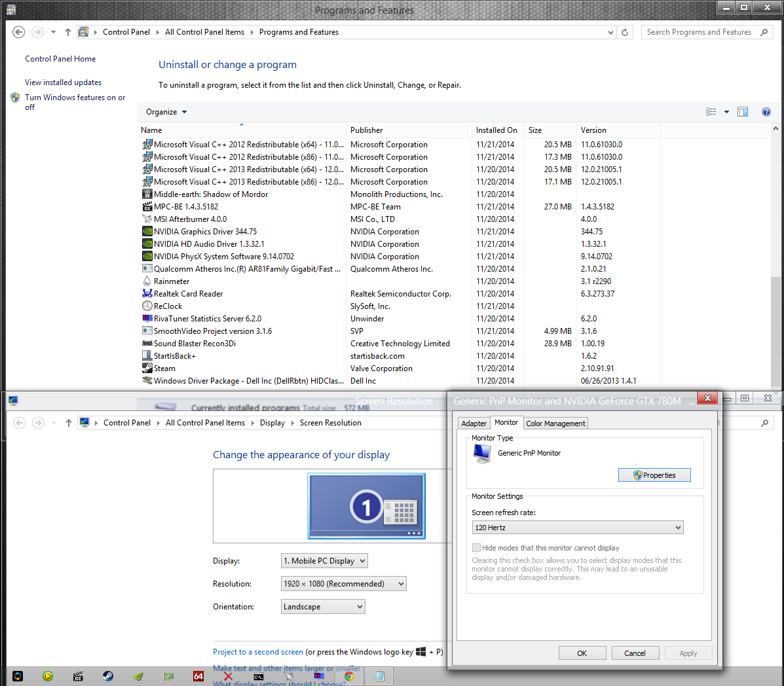Show the preview pane in Programs and Features
Image resolution: width=784 pixels, height=686 pixels.
[743, 112]
